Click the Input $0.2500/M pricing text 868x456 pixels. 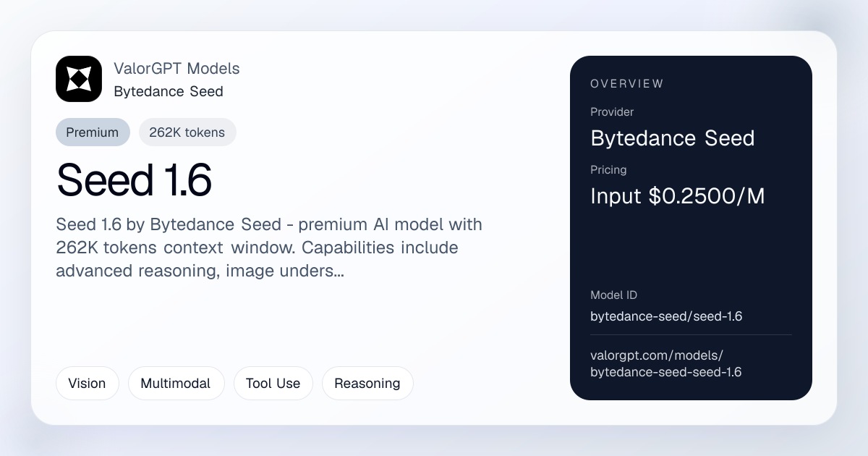pyautogui.click(x=678, y=196)
